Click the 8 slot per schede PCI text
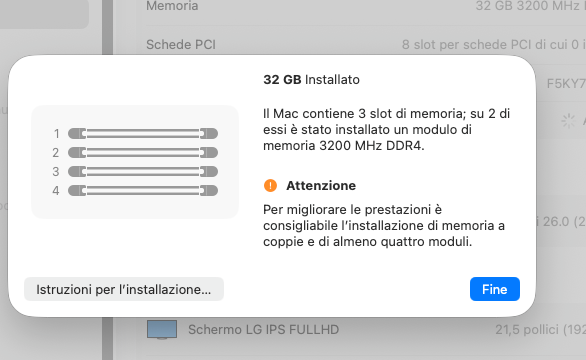Viewport: 586px width, 360px height. point(494,44)
